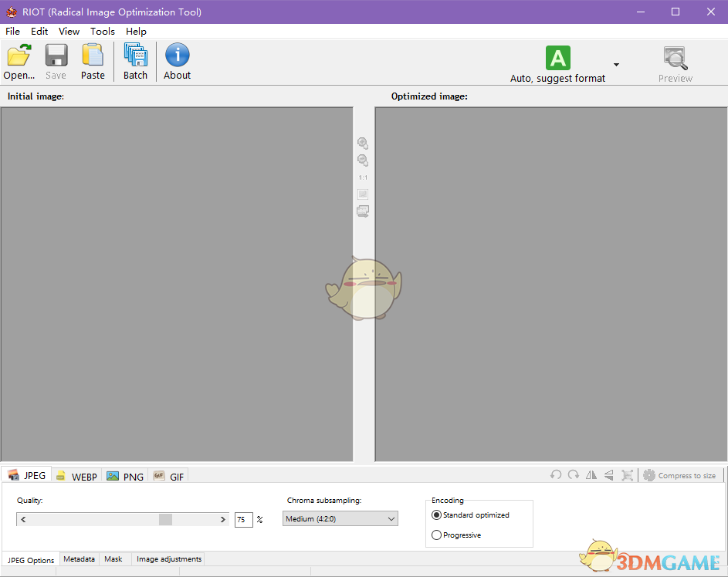Viewport: 728px width, 577px height.
Task: Click the flip horizontal icon
Action: [591, 475]
